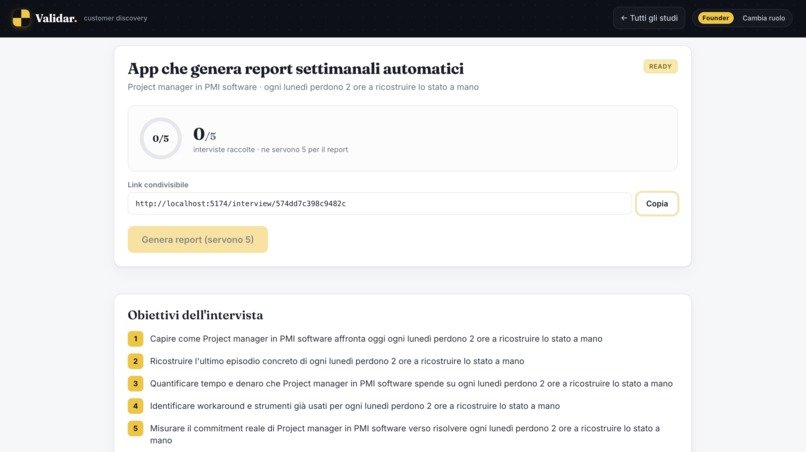Click objective number 5 badge
Screen dimensions: 806x452
point(136,428)
